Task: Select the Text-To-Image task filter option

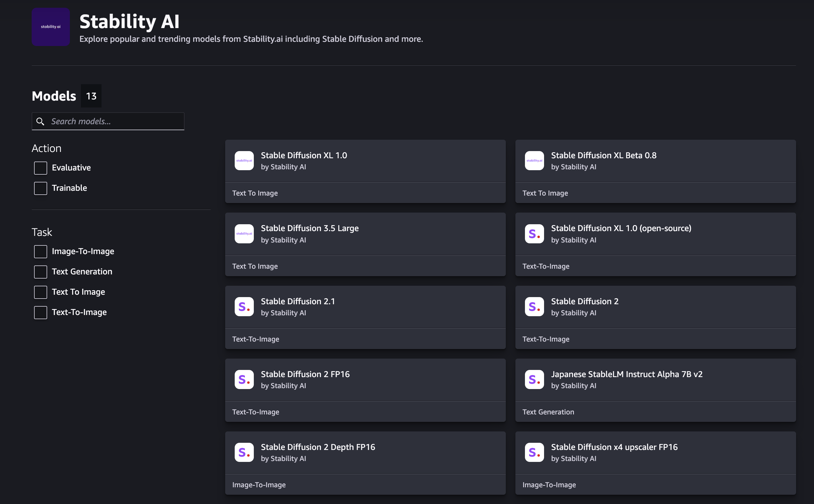Action: pos(39,312)
